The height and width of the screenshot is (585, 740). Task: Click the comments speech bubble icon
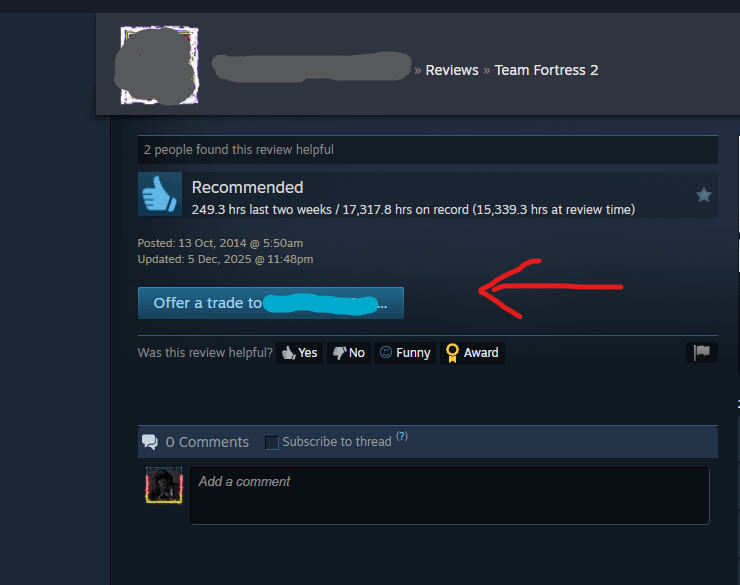[x=150, y=442]
